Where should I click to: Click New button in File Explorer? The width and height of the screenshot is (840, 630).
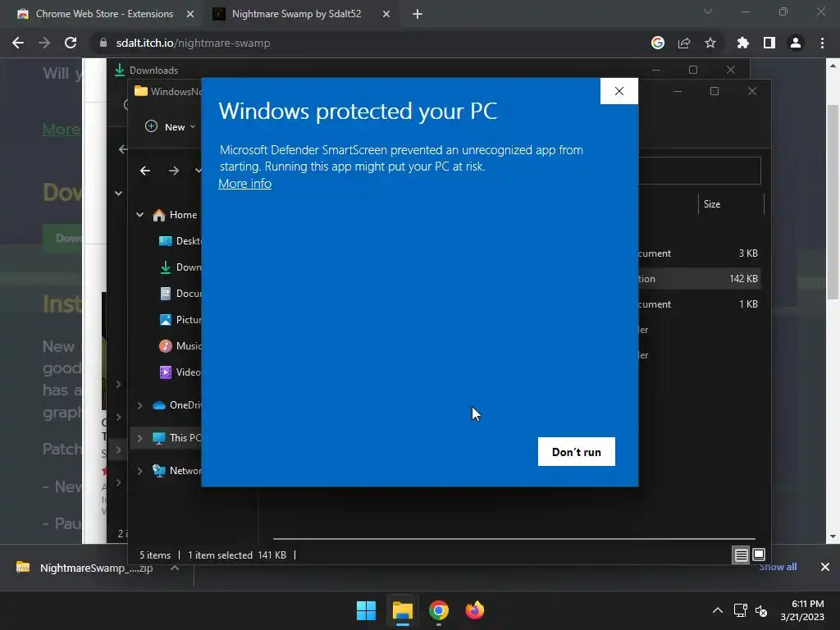point(171,126)
